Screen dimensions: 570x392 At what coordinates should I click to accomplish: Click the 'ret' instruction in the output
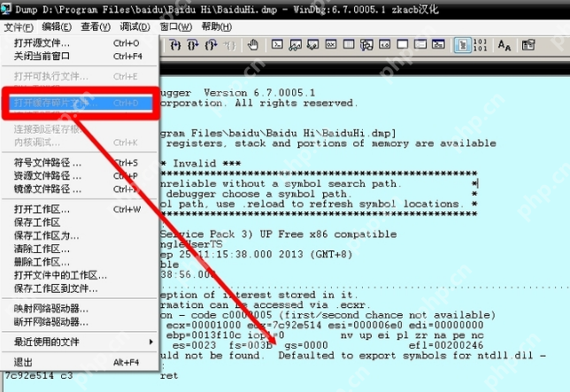point(169,376)
